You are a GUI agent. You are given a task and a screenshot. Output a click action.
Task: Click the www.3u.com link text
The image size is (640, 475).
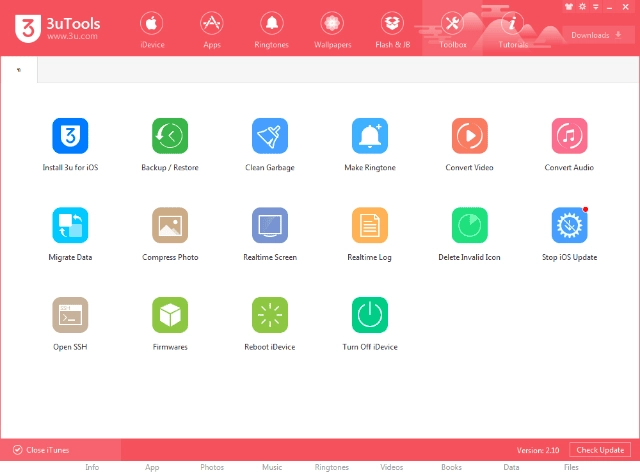coord(72,36)
